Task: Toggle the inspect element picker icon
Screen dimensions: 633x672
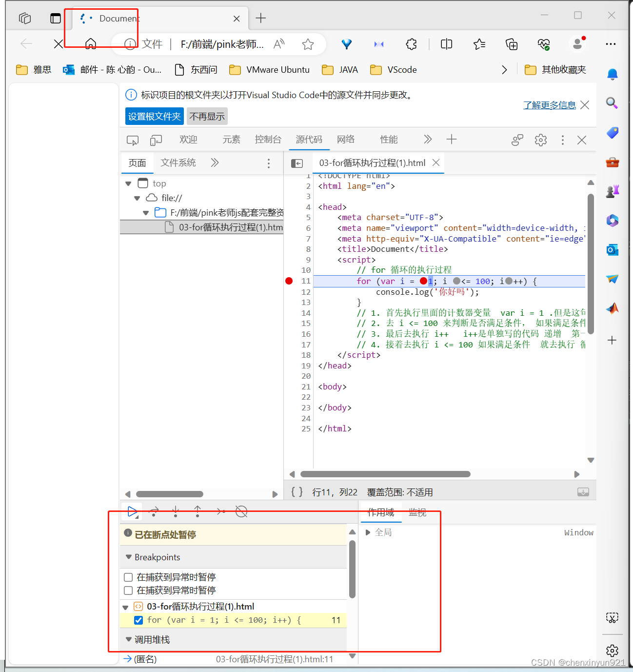Action: pos(133,141)
